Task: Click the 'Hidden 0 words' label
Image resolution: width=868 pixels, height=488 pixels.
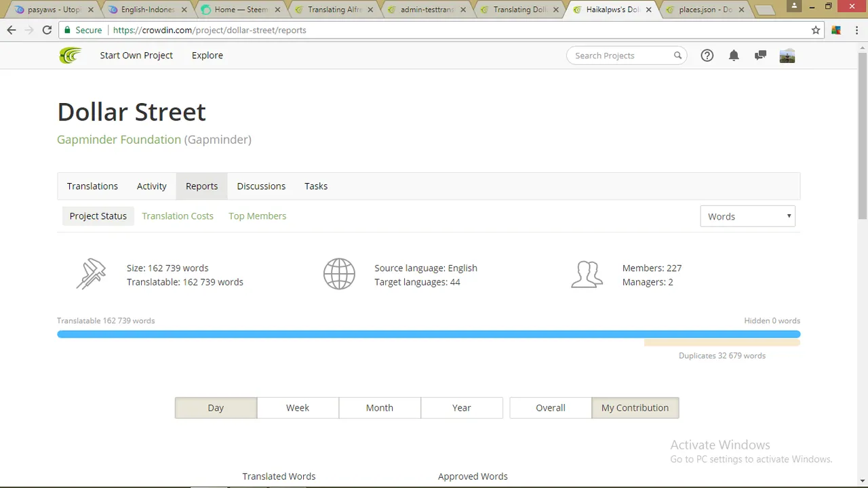Action: [772, 321]
